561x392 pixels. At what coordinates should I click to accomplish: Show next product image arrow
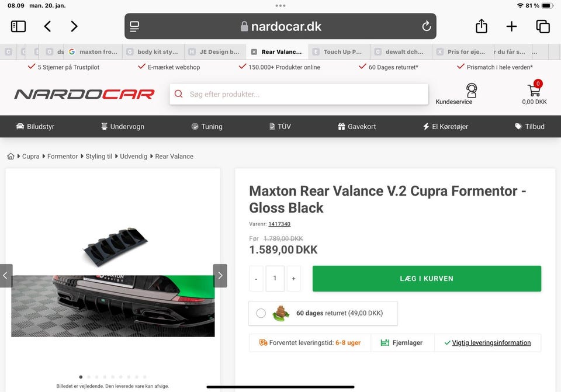point(220,275)
